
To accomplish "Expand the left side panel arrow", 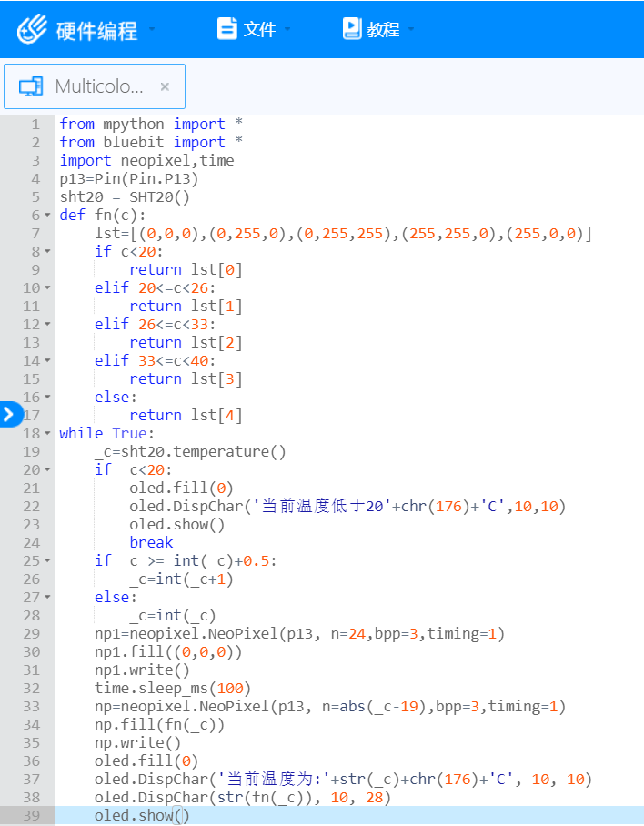I will [9, 415].
